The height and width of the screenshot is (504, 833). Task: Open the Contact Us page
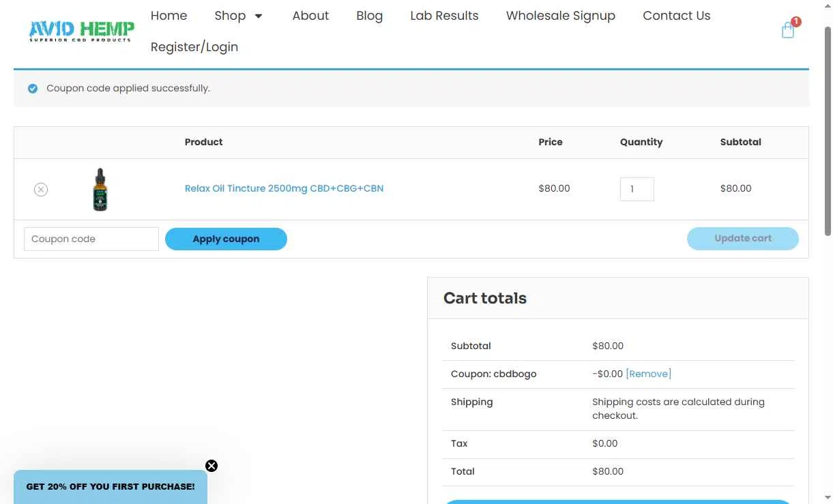coord(676,16)
